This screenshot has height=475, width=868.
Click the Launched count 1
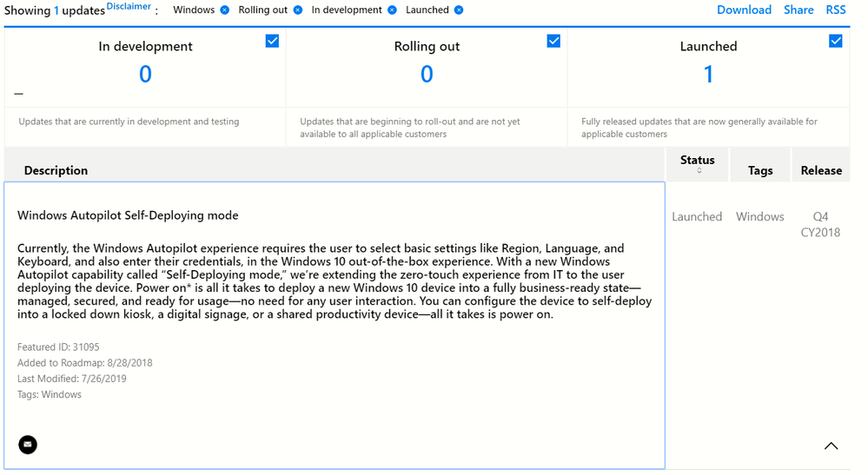point(708,74)
